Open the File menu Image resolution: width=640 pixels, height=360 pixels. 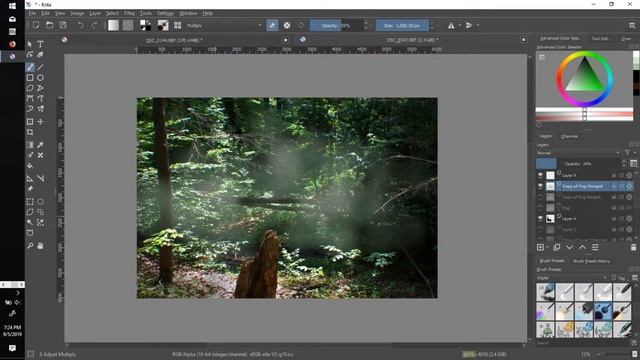coord(32,13)
